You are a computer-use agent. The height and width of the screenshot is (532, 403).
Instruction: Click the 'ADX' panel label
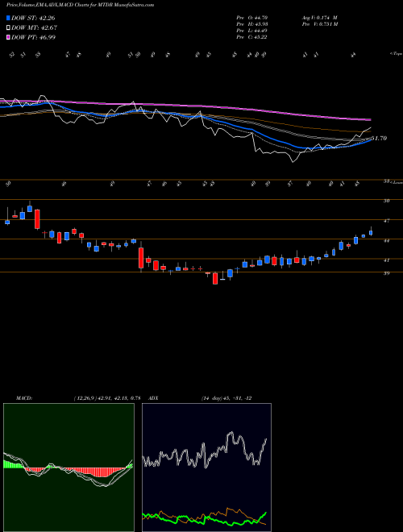click(154, 398)
